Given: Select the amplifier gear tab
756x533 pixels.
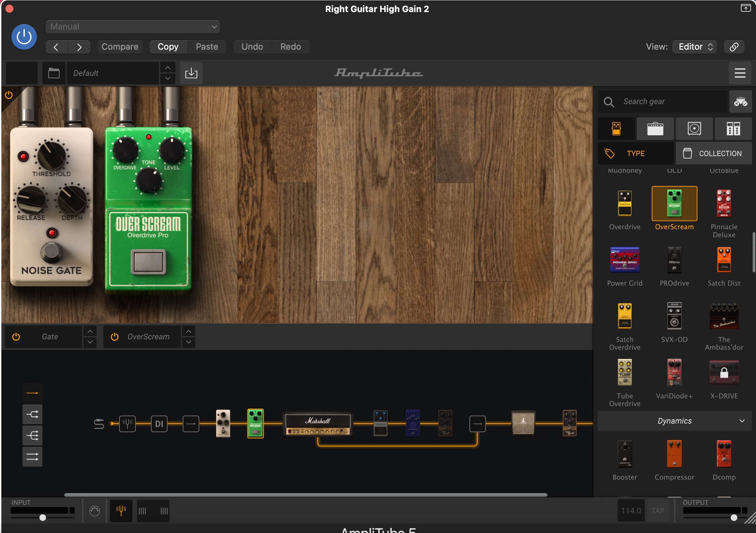Looking at the screenshot, I should tap(655, 129).
